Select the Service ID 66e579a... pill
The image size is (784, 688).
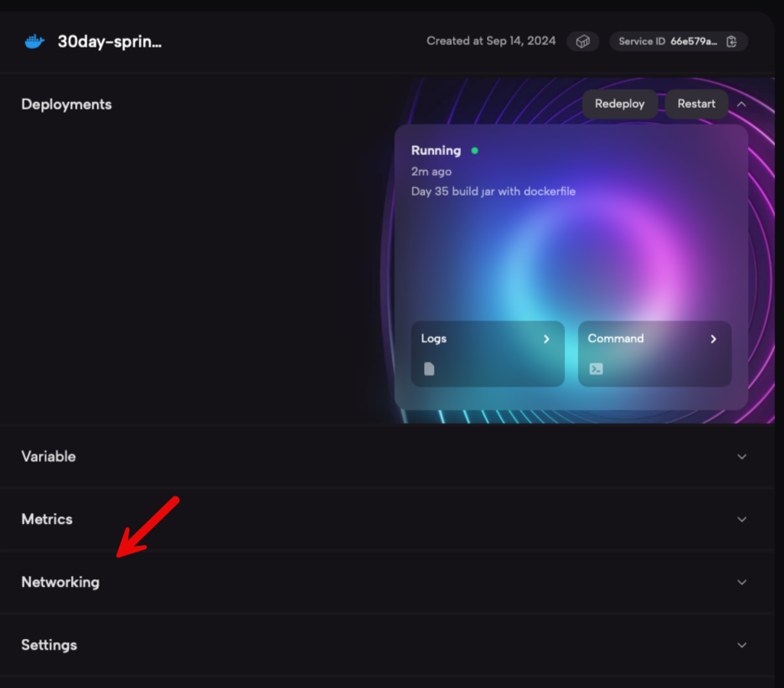point(678,41)
